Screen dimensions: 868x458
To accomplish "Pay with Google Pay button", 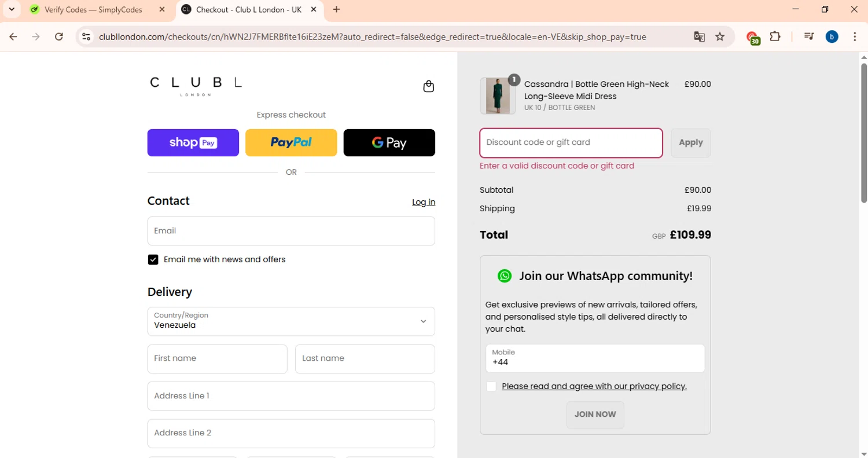I will (389, 142).
